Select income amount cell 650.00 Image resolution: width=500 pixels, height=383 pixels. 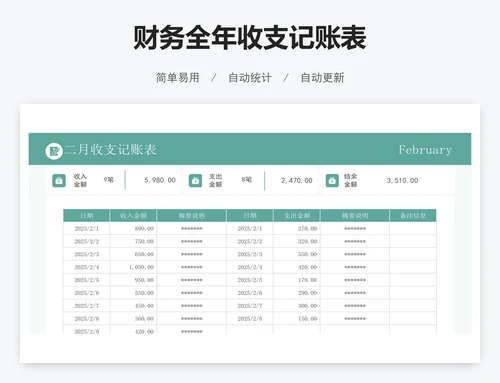(133, 254)
